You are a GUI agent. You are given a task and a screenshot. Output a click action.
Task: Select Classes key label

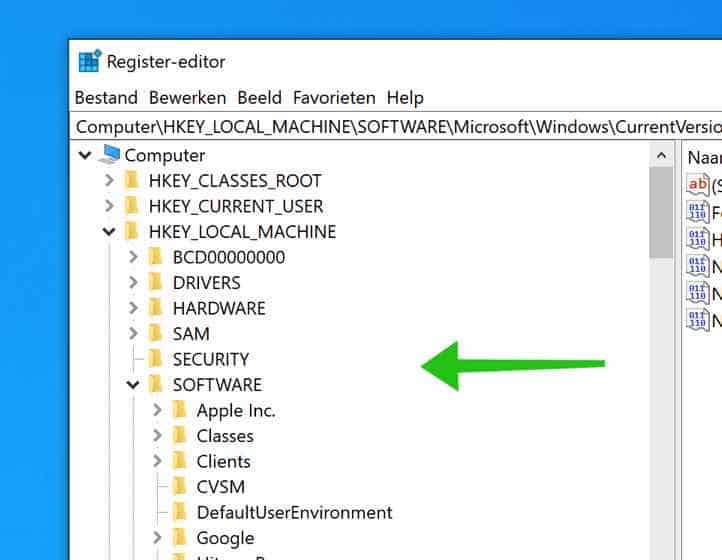[x=225, y=436]
